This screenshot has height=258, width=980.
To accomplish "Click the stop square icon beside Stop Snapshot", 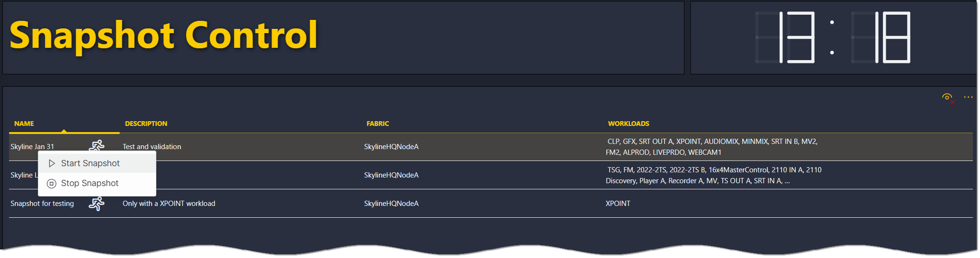I will 52,183.
